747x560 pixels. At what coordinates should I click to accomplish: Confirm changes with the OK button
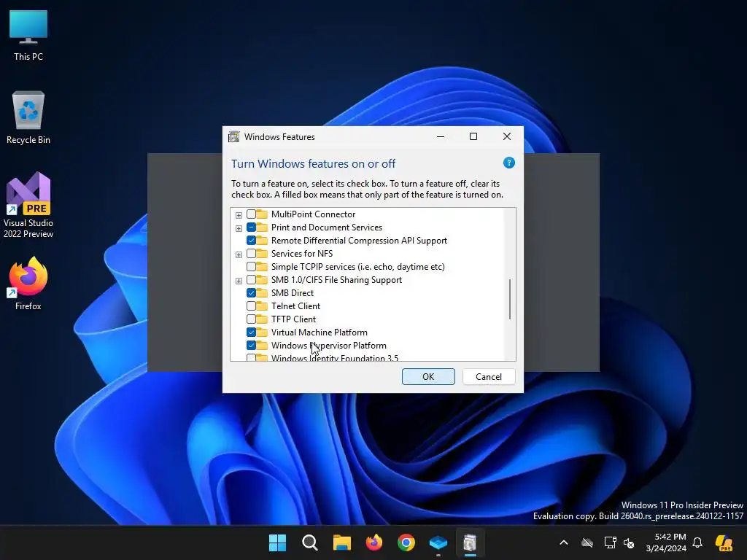tap(428, 377)
